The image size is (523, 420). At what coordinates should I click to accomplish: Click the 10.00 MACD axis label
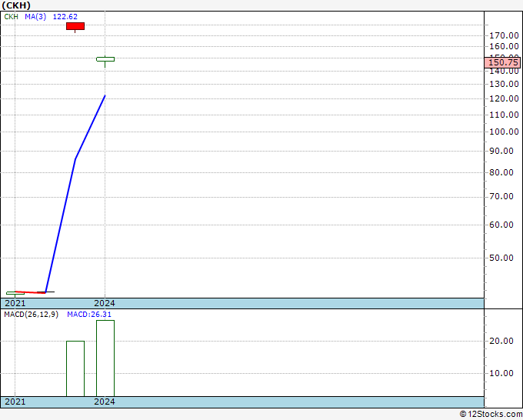pyautogui.click(x=501, y=373)
